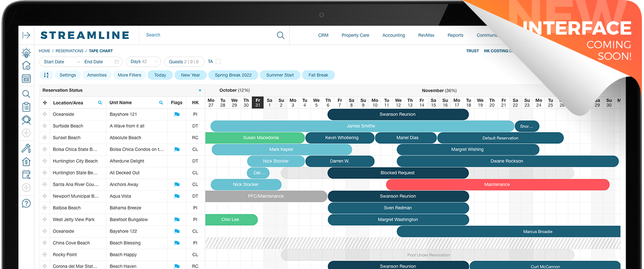Click the top bar search magnifier icon
This screenshot has width=644, height=269.
(x=281, y=35)
